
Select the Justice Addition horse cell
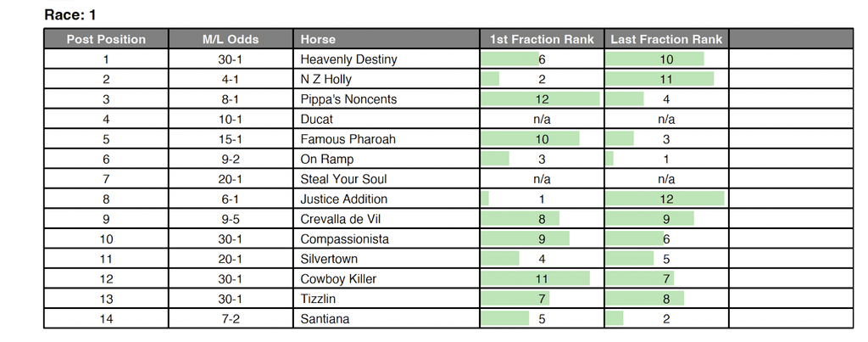(343, 199)
